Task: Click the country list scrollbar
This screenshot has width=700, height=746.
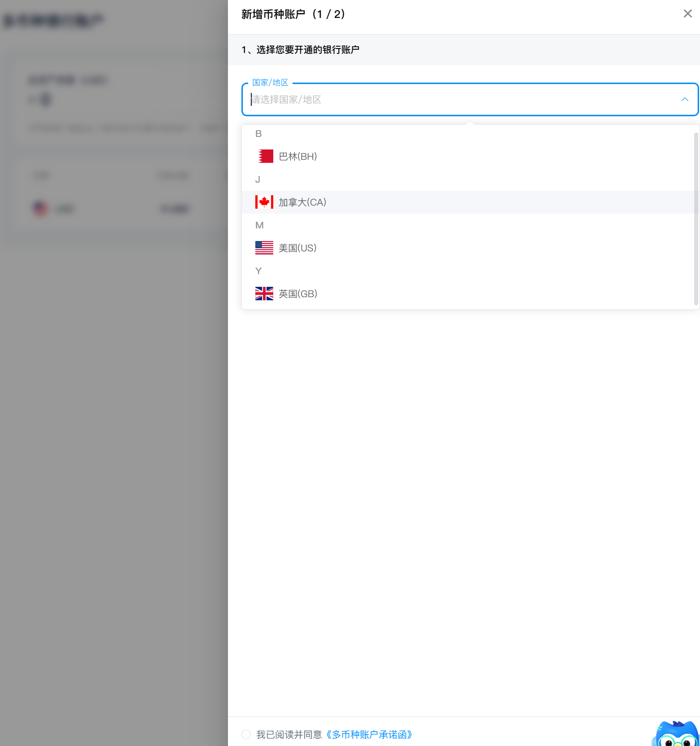Action: pos(696,219)
